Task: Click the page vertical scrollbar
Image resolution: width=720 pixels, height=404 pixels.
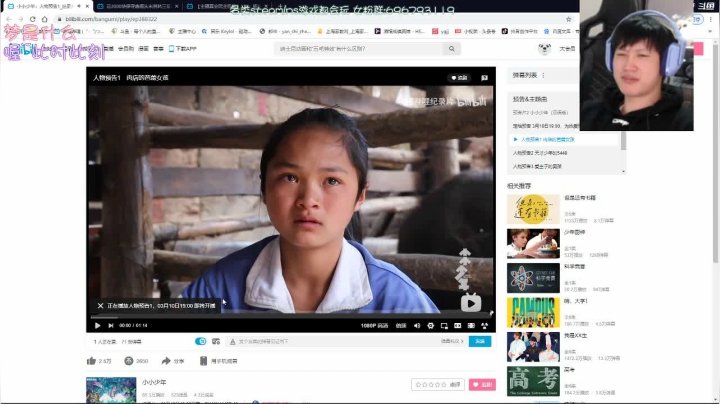Action: click(715, 152)
